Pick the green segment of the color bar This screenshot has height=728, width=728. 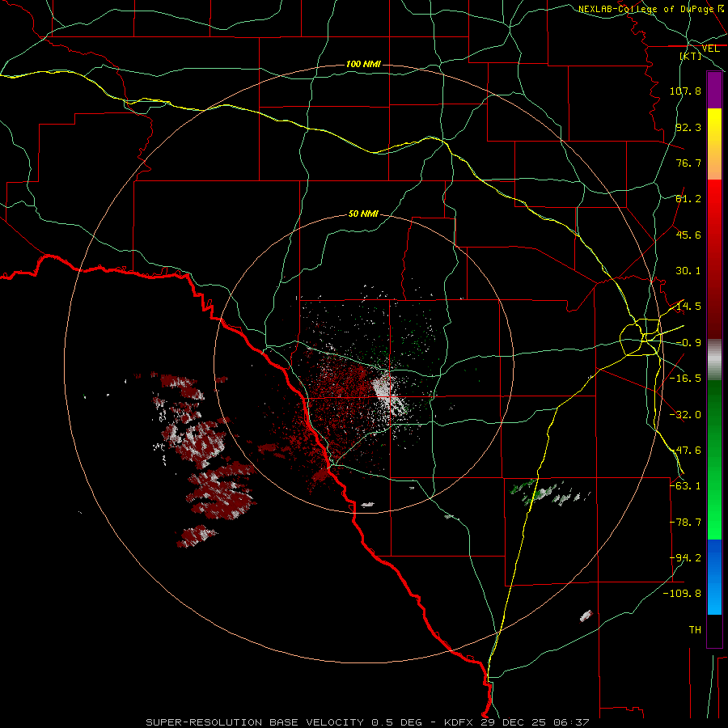714,459
